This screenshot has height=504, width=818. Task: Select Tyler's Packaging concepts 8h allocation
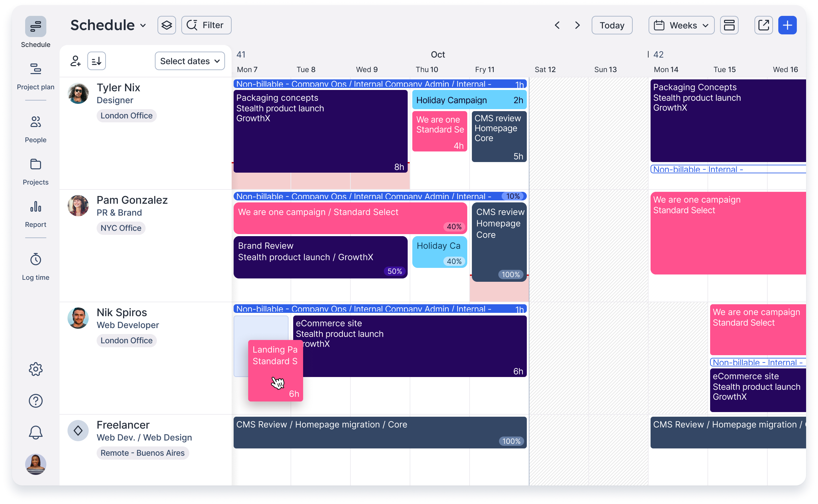pyautogui.click(x=320, y=131)
